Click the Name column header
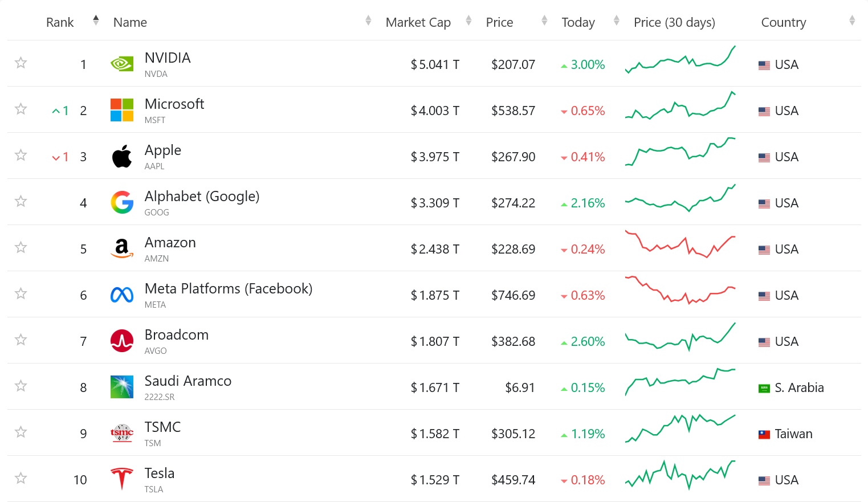This screenshot has width=868, height=502. pos(130,22)
